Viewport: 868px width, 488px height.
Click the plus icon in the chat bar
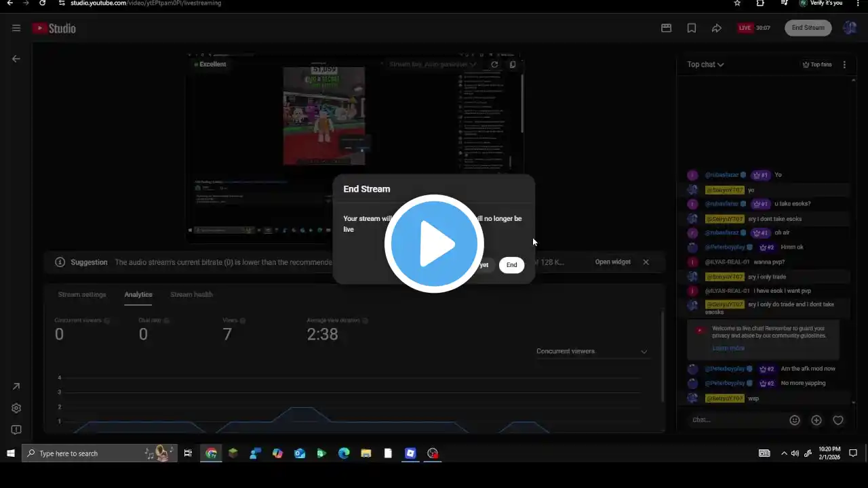[x=816, y=420]
